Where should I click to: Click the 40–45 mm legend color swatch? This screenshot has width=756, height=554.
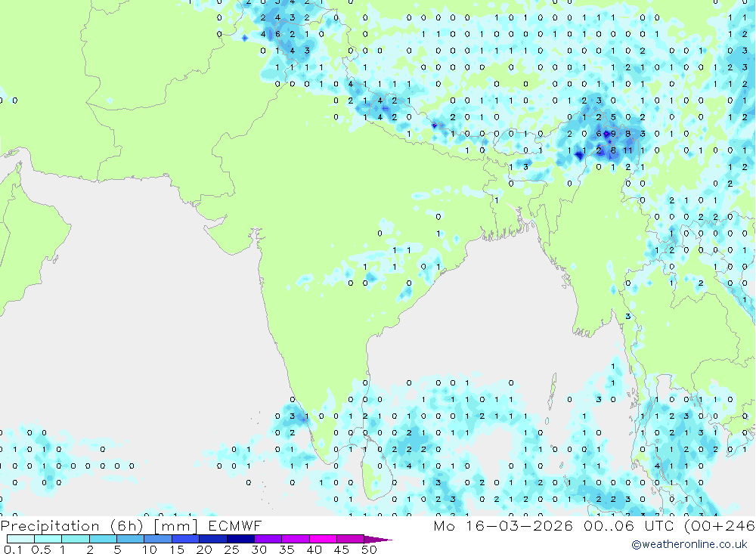[323, 539]
